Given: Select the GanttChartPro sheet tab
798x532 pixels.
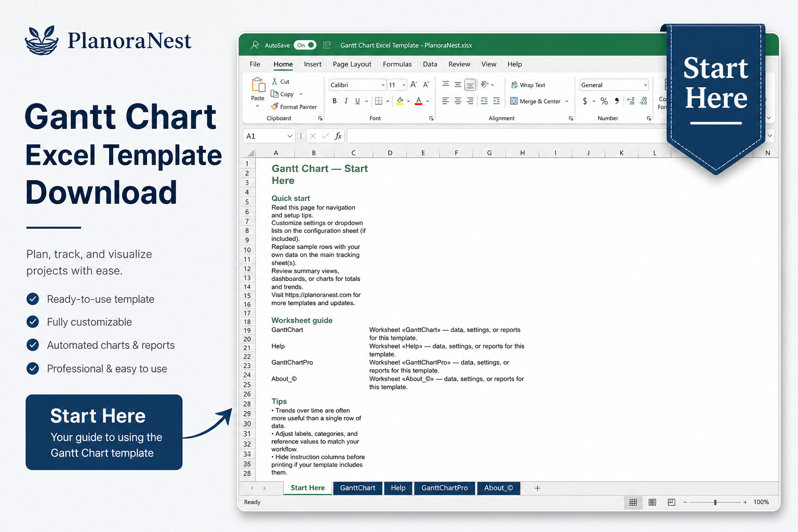Looking at the screenshot, I should click(x=445, y=488).
